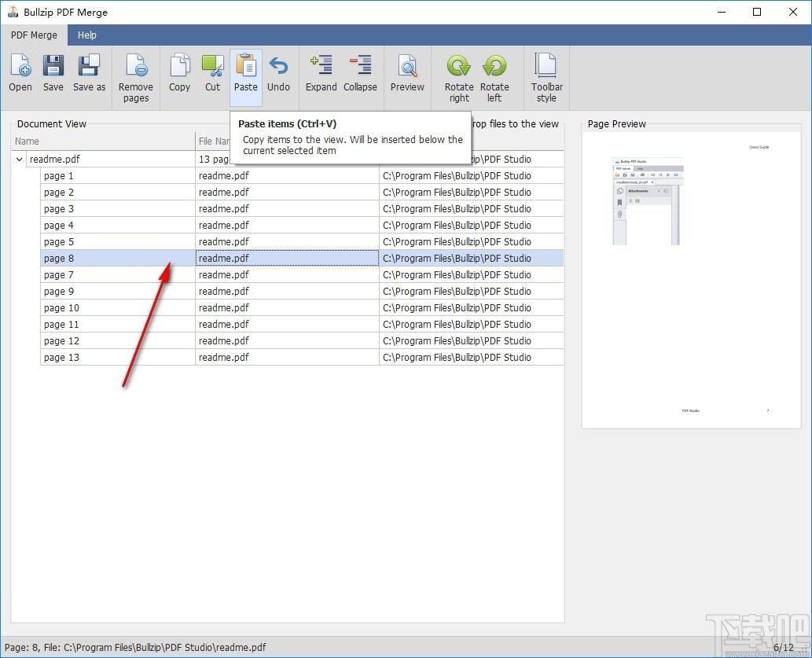The height and width of the screenshot is (658, 812).
Task: Open the Help tab
Action: [x=87, y=35]
